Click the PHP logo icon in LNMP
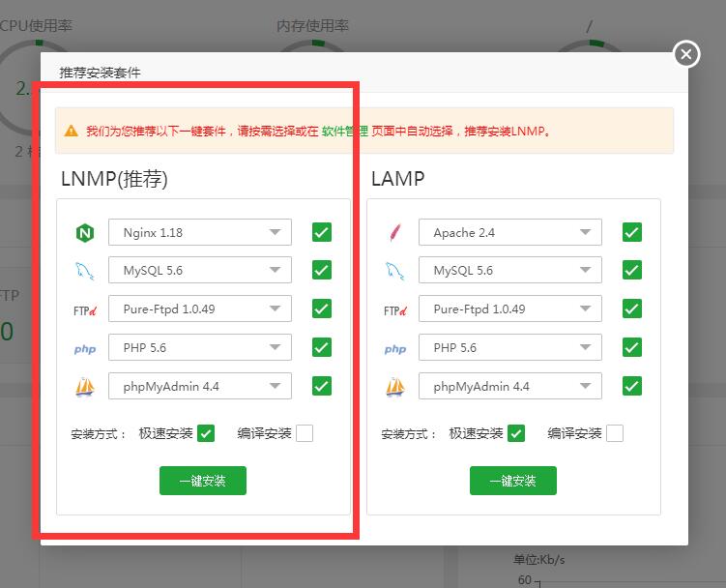 84,349
